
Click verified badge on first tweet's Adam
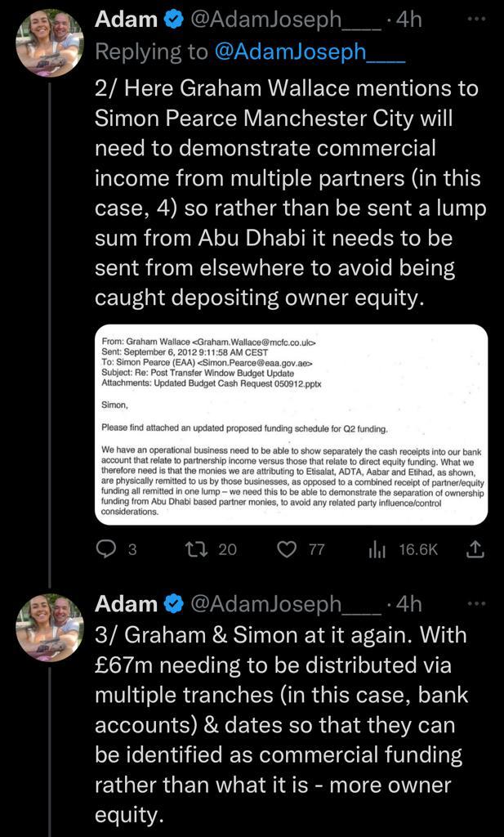tap(173, 20)
